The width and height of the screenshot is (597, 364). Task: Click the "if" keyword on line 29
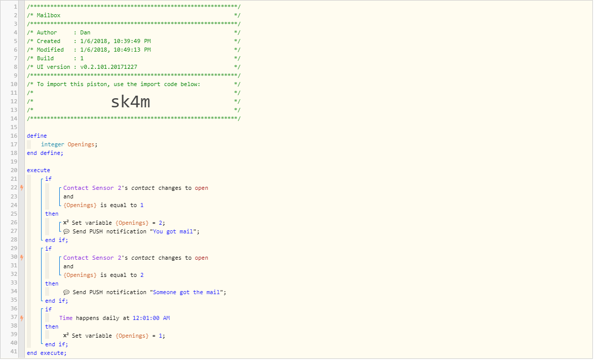coord(48,249)
